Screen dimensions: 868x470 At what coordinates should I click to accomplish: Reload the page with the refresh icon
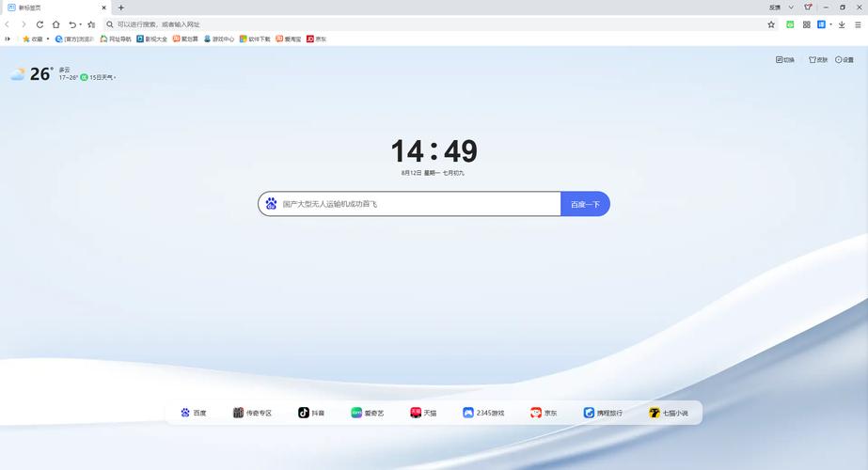click(x=39, y=24)
